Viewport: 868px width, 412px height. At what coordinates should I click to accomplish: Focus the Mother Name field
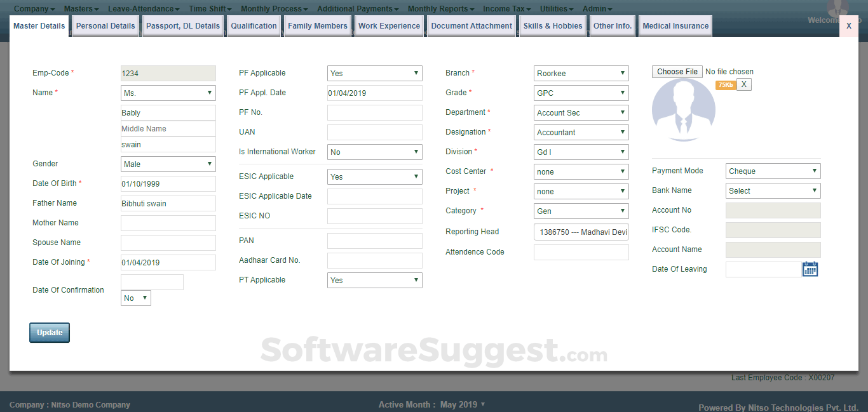pyautogui.click(x=168, y=223)
